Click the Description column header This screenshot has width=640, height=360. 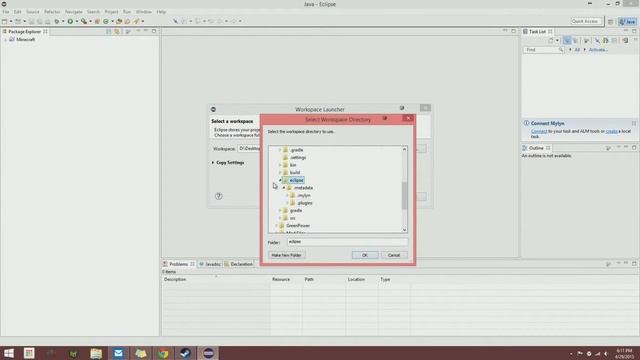click(x=175, y=280)
